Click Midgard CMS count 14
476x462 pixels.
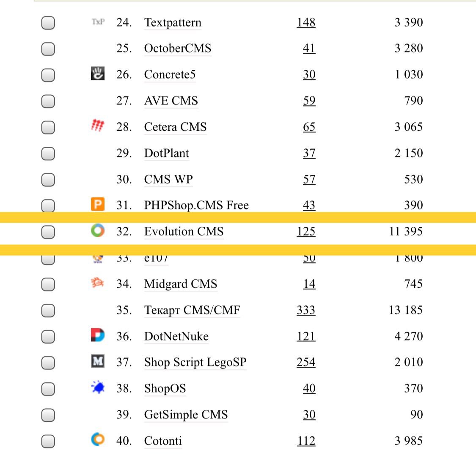[309, 284]
